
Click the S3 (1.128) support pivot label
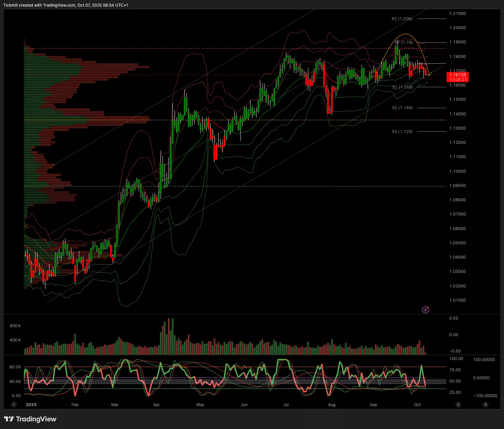pos(402,132)
